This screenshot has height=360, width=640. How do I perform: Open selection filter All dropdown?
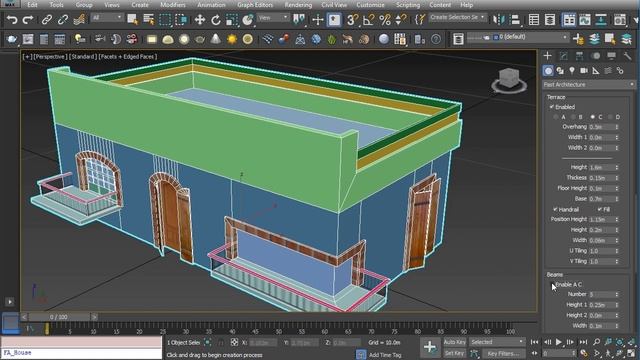107,18
